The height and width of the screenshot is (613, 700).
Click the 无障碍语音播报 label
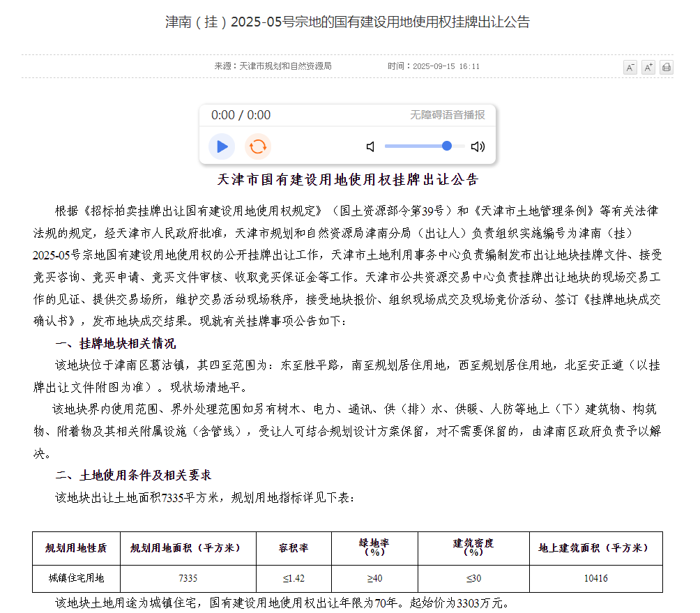click(448, 115)
